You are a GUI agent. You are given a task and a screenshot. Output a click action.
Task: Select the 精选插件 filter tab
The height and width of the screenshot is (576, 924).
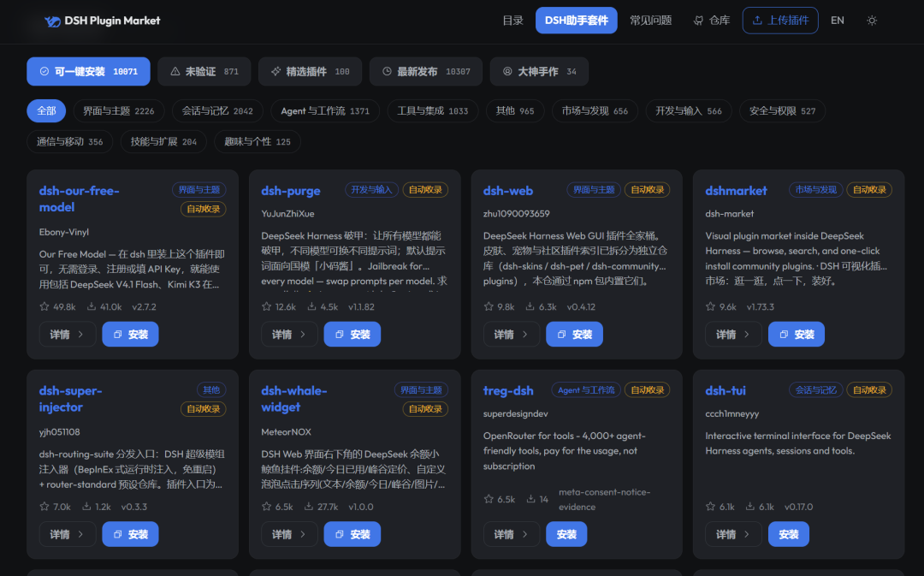[310, 71]
